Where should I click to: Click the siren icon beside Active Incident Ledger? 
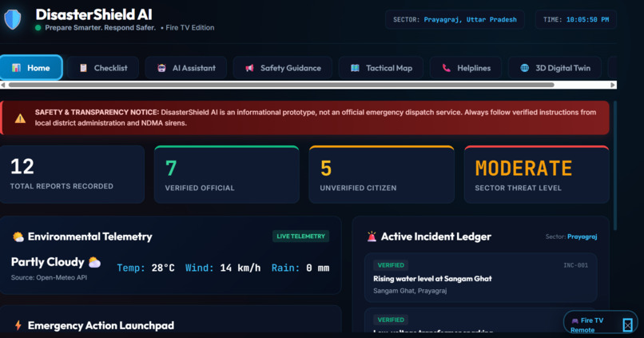372,237
